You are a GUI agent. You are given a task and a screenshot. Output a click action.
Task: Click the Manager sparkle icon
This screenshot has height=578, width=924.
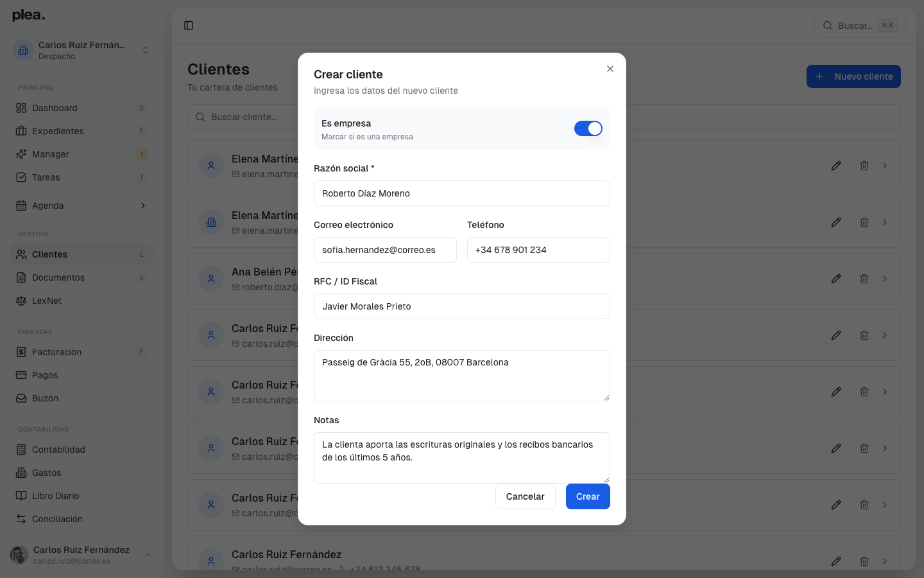pos(21,154)
